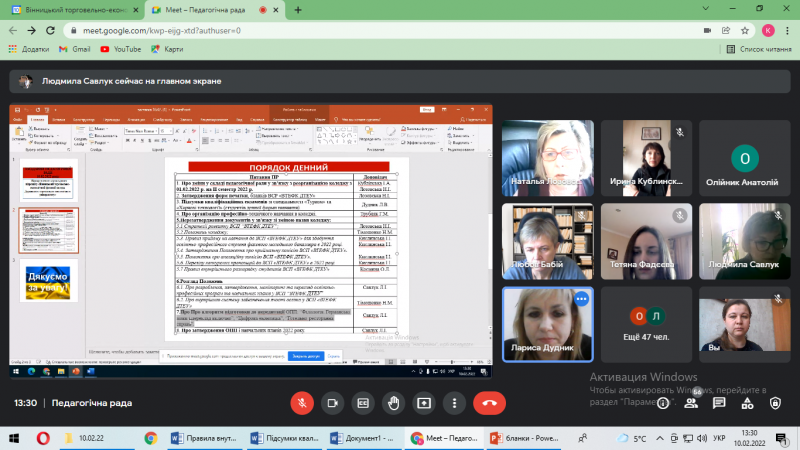Bookmark this page with star icon
The height and width of the screenshot is (450, 800).
[745, 31]
